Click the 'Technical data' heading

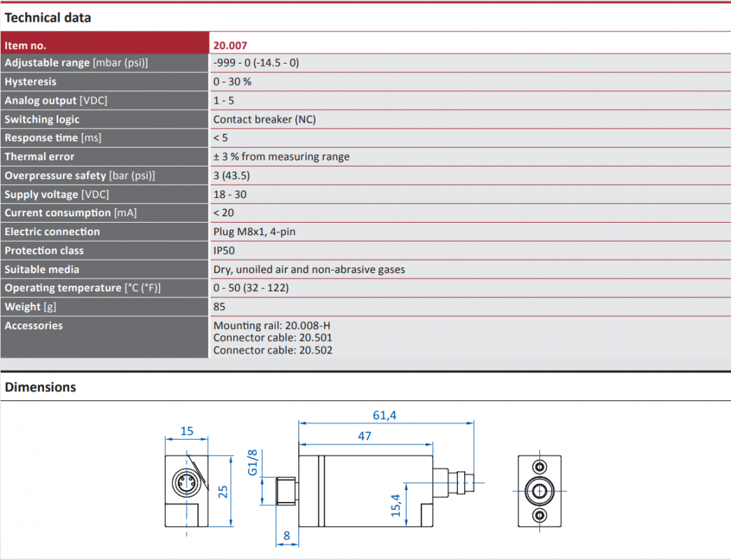(x=48, y=17)
